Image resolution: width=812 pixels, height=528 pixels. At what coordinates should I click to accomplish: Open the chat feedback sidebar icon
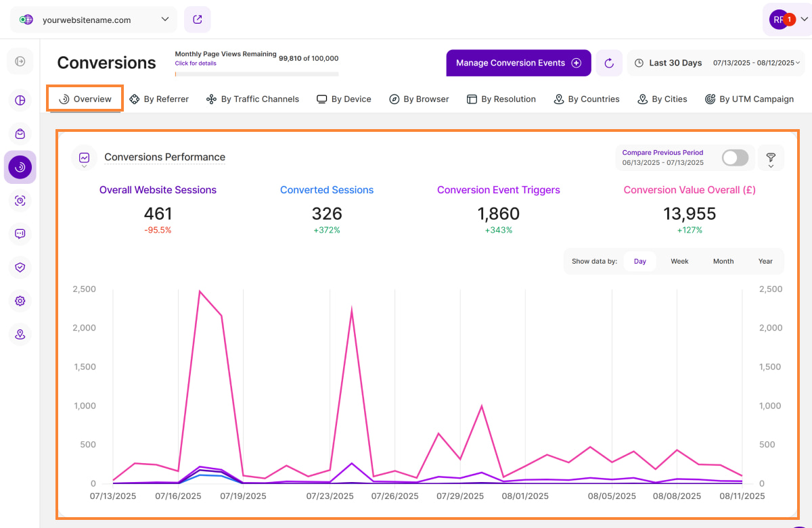(20, 234)
